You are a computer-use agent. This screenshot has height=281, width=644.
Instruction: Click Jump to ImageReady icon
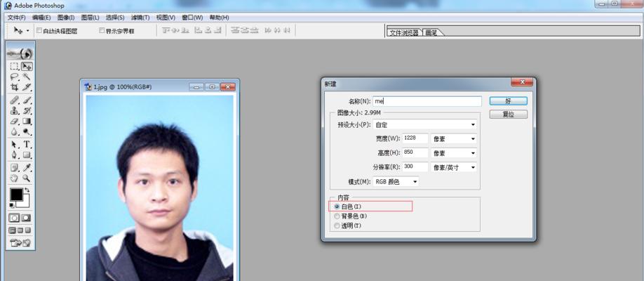click(20, 243)
